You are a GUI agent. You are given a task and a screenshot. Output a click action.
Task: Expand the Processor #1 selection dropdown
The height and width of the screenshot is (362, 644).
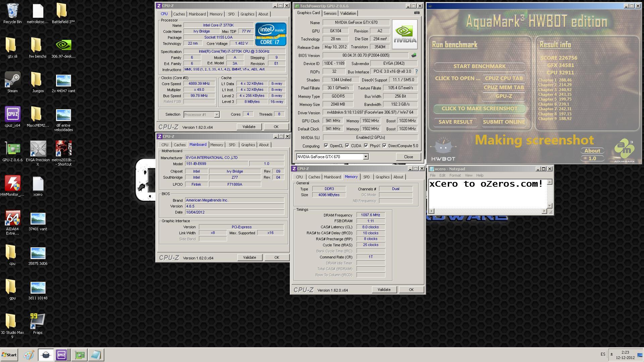tap(217, 115)
